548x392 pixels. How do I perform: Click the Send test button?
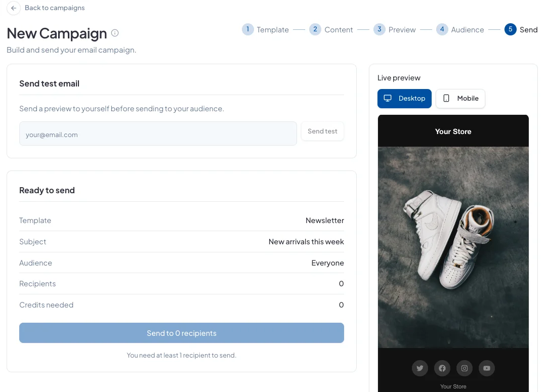tap(322, 132)
